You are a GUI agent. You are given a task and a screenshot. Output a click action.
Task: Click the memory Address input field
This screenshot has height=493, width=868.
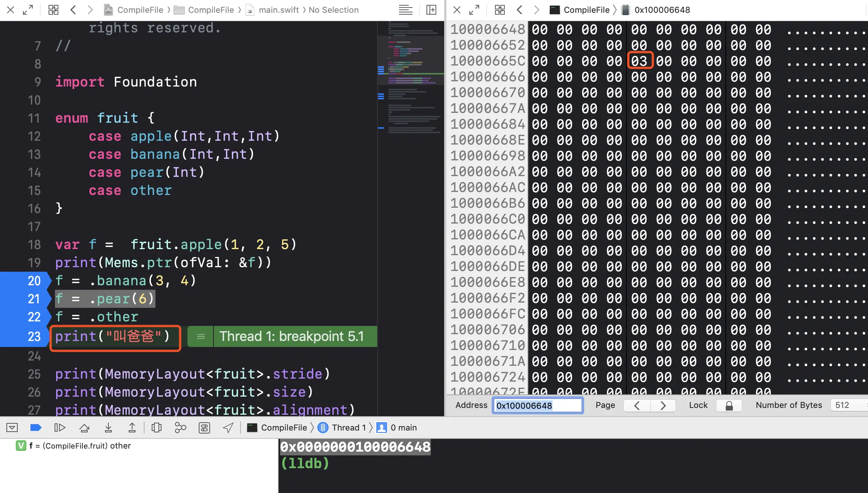pyautogui.click(x=538, y=405)
